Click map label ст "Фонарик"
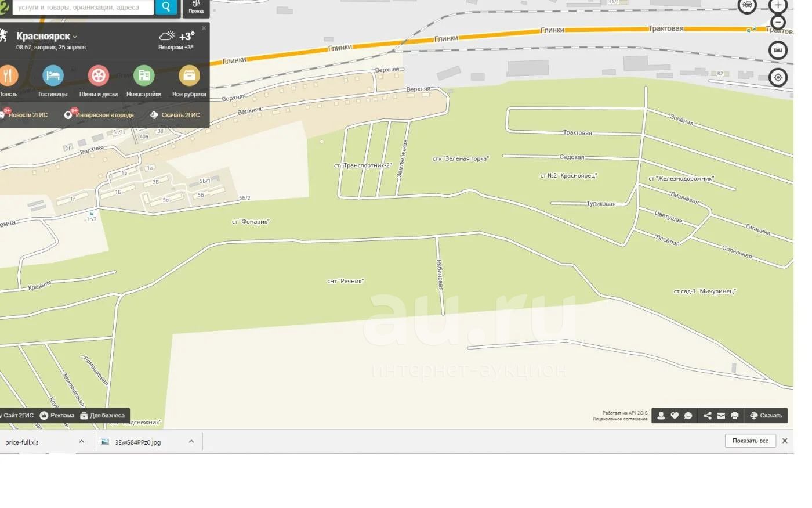The height and width of the screenshot is (508, 812). click(251, 221)
